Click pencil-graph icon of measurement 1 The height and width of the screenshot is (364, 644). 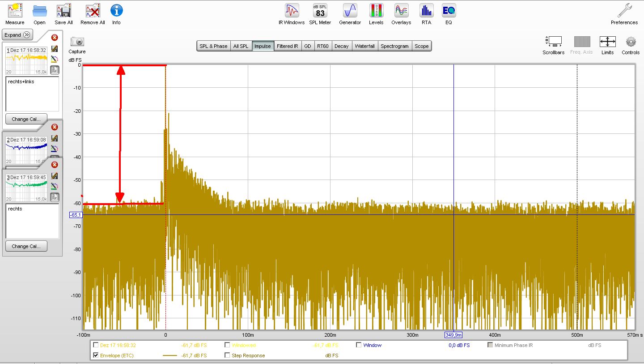pos(55,49)
